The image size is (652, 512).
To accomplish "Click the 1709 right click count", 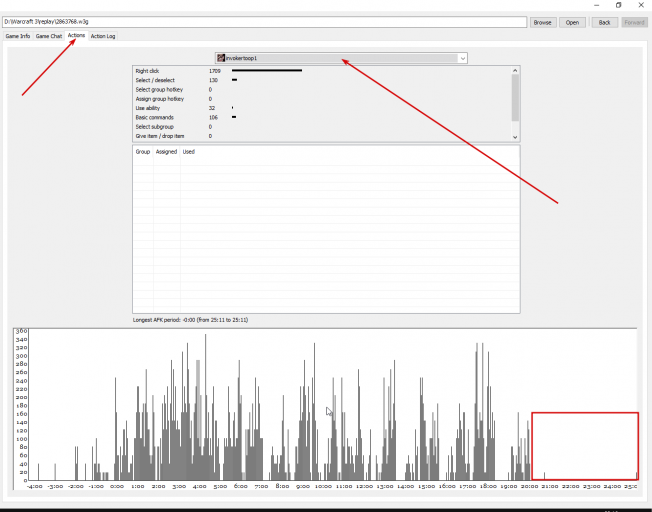I will tap(215, 71).
